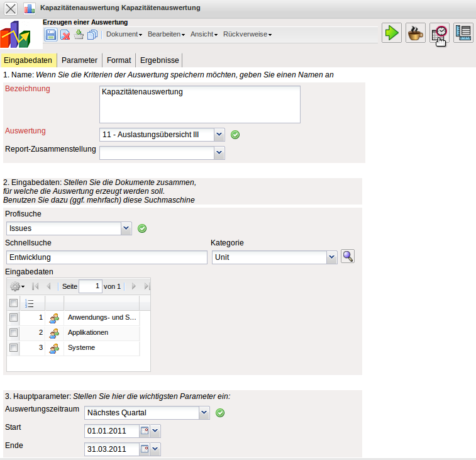476x460 pixels.
Task: Open the Report-Zusammenstellung dropdown
Action: (219, 153)
